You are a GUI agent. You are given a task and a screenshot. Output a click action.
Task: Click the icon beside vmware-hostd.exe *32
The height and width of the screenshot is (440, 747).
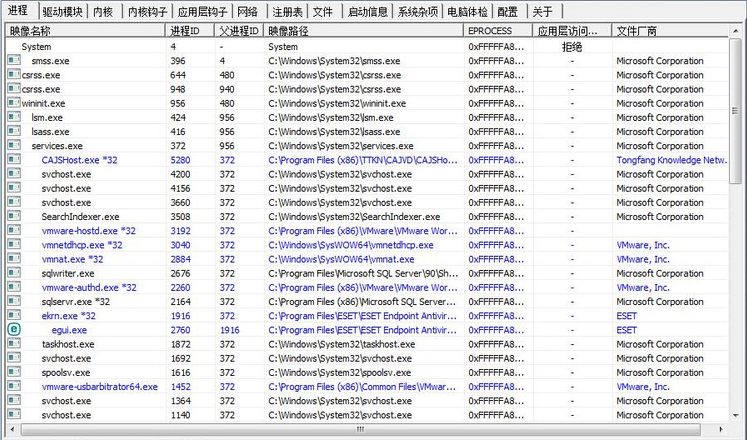tap(14, 230)
